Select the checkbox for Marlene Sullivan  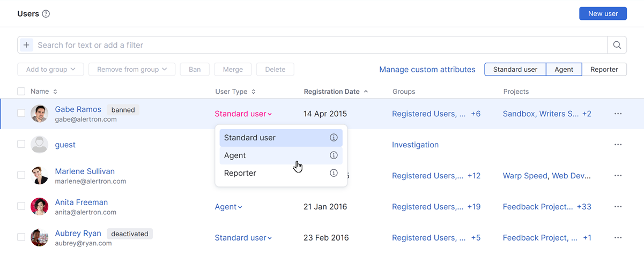(21, 175)
